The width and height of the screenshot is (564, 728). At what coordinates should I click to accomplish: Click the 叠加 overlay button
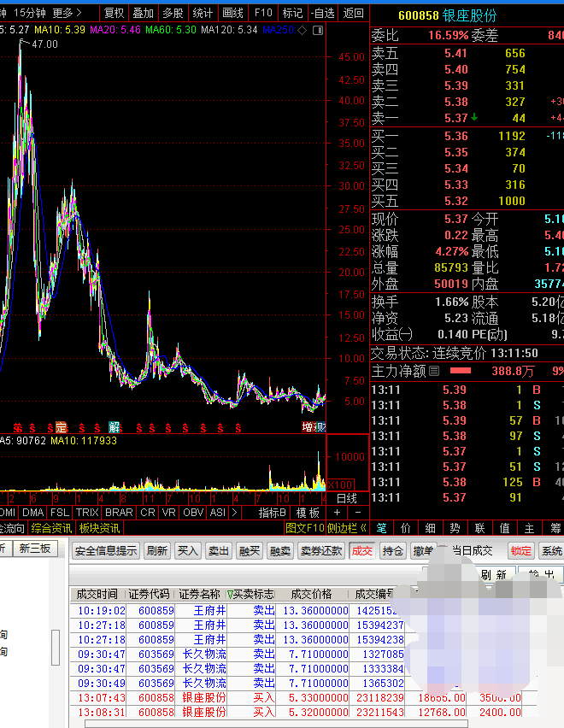point(144,13)
